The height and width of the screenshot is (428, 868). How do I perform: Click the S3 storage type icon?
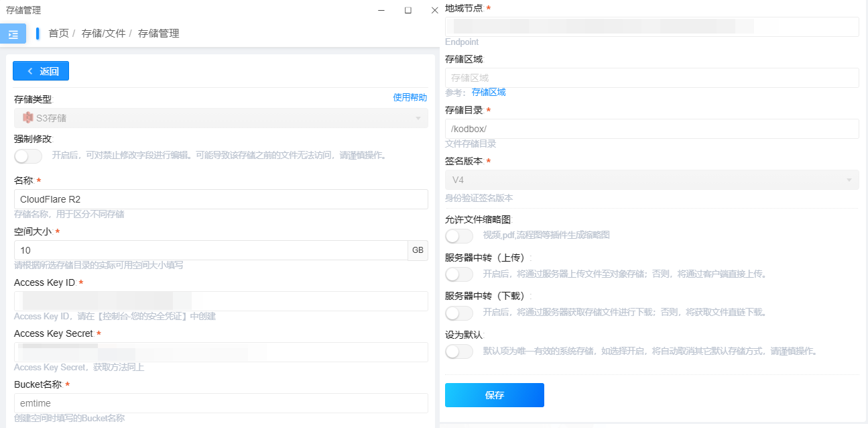(27, 118)
